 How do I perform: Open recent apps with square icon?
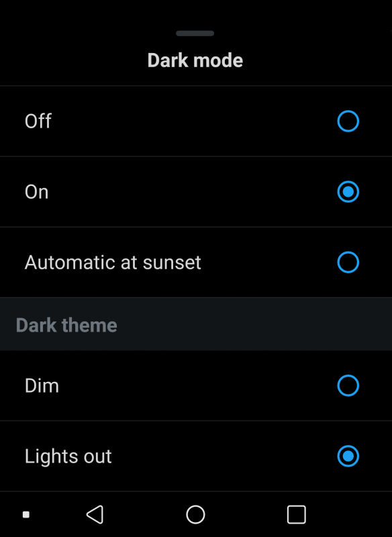[x=297, y=514]
